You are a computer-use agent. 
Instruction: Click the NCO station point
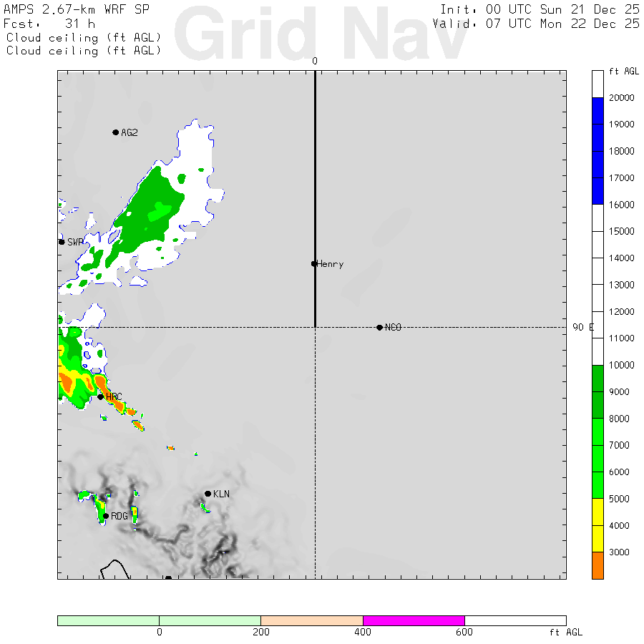click(x=379, y=327)
